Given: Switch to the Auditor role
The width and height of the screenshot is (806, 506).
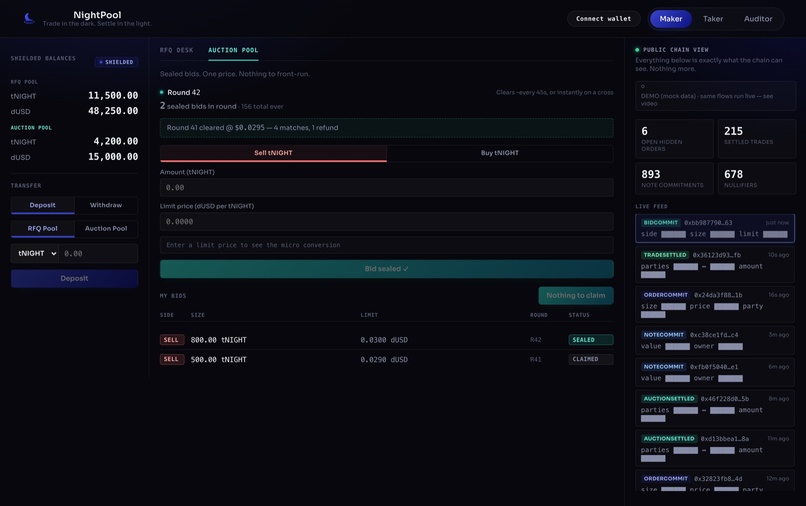Looking at the screenshot, I should [x=758, y=19].
